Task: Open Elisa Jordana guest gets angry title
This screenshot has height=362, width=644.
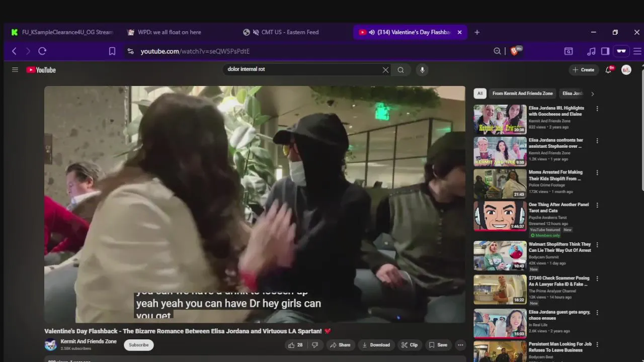Action: pos(559,315)
